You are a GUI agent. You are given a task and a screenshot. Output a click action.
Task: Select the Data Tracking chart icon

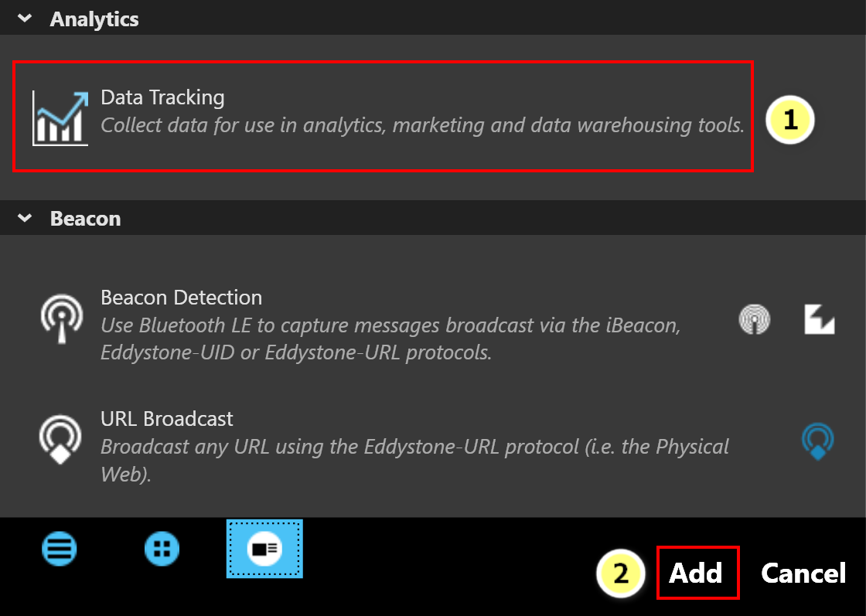tap(60, 118)
